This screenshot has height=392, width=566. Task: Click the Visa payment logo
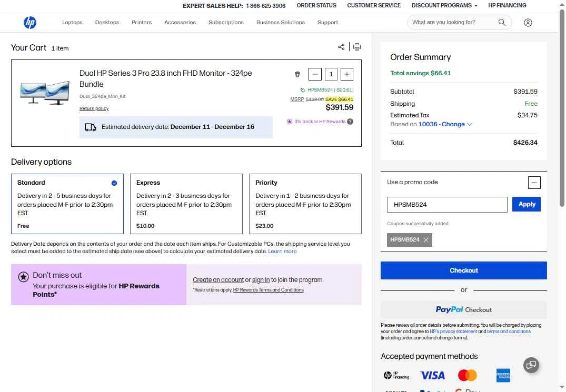coord(432,375)
